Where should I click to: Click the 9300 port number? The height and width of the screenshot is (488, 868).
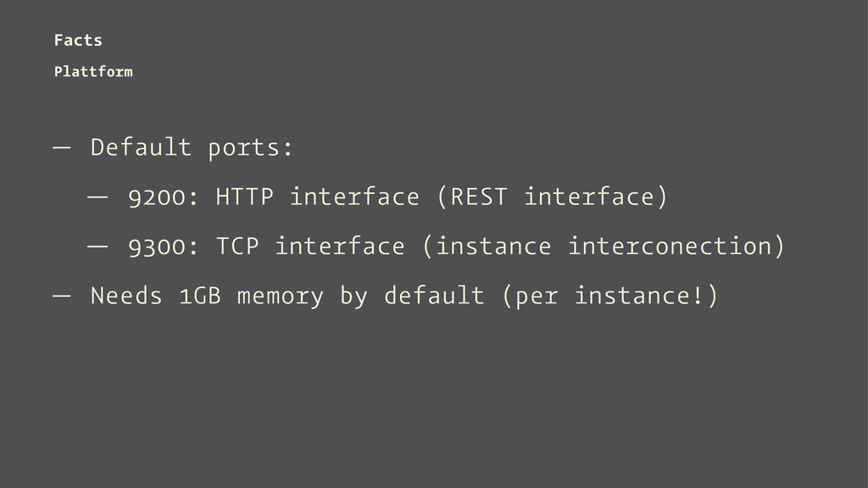coord(157,247)
